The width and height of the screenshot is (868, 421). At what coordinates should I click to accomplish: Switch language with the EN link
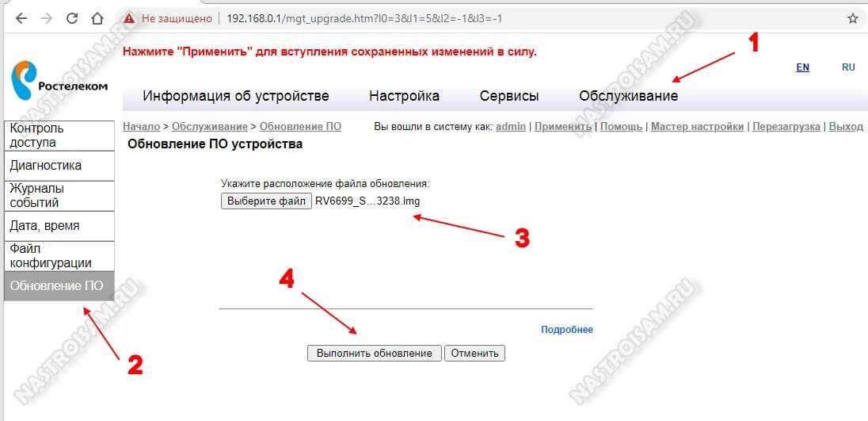coord(802,67)
